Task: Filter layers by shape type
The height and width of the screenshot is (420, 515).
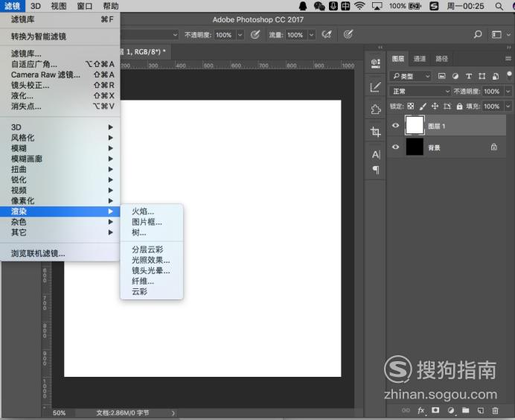Action: pyautogui.click(x=482, y=76)
